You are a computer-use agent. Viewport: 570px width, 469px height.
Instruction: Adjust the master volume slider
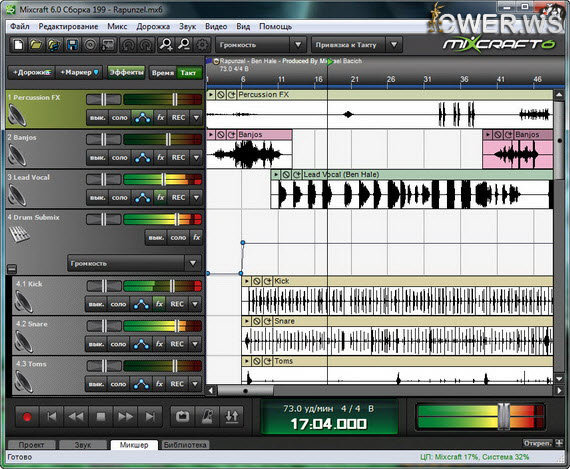point(504,416)
